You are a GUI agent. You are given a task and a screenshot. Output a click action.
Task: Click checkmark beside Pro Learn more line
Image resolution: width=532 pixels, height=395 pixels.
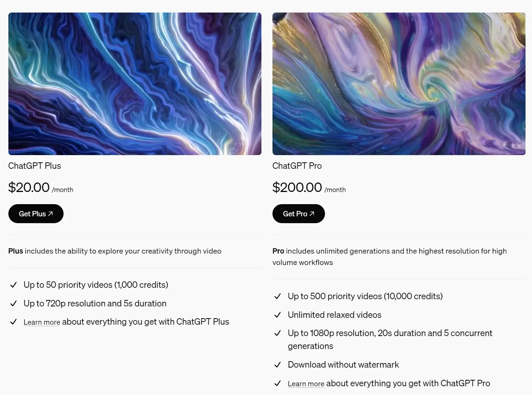(x=277, y=383)
